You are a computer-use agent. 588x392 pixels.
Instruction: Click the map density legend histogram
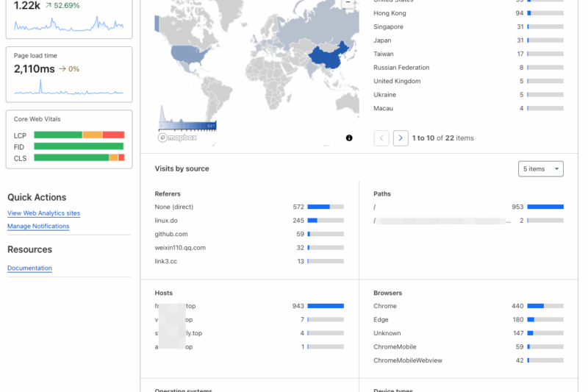tap(187, 118)
